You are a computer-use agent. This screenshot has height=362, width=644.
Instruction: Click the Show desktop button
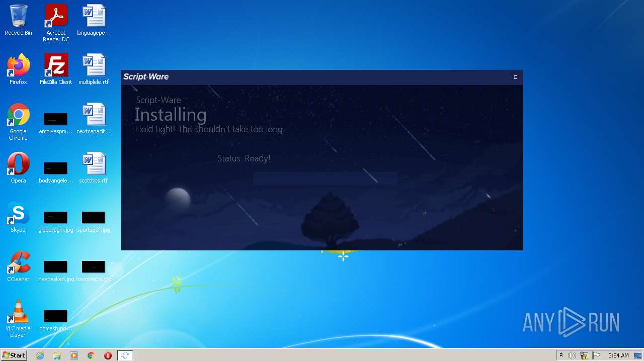[638, 355]
